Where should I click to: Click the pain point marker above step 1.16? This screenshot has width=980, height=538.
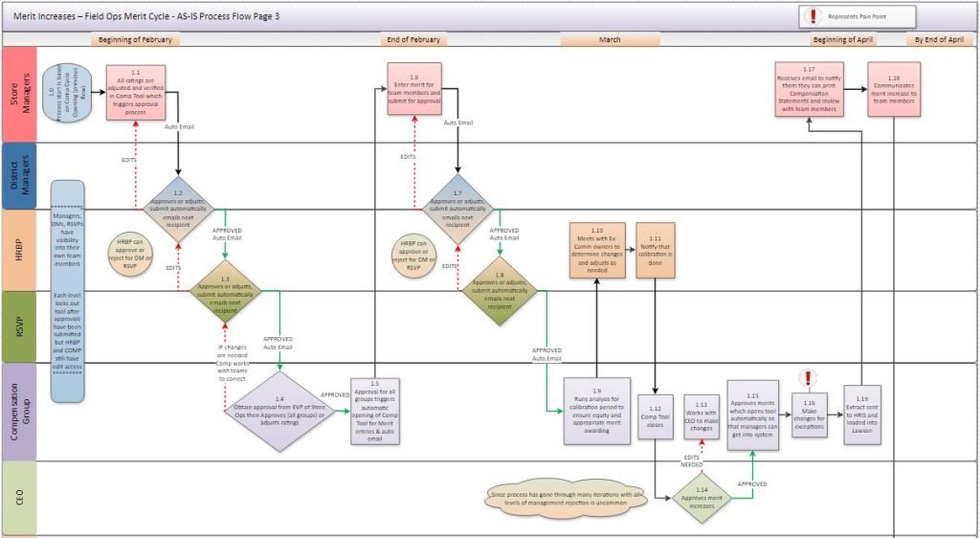click(x=809, y=378)
